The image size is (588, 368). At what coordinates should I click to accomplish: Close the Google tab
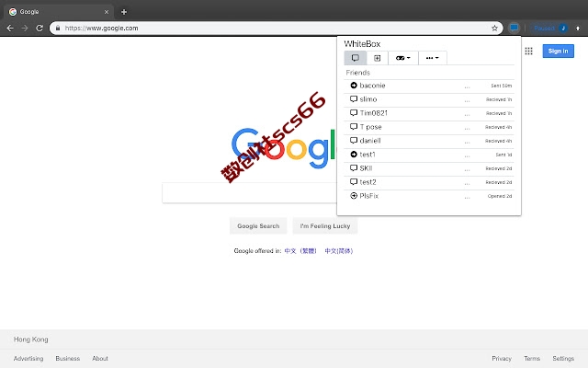tap(107, 12)
